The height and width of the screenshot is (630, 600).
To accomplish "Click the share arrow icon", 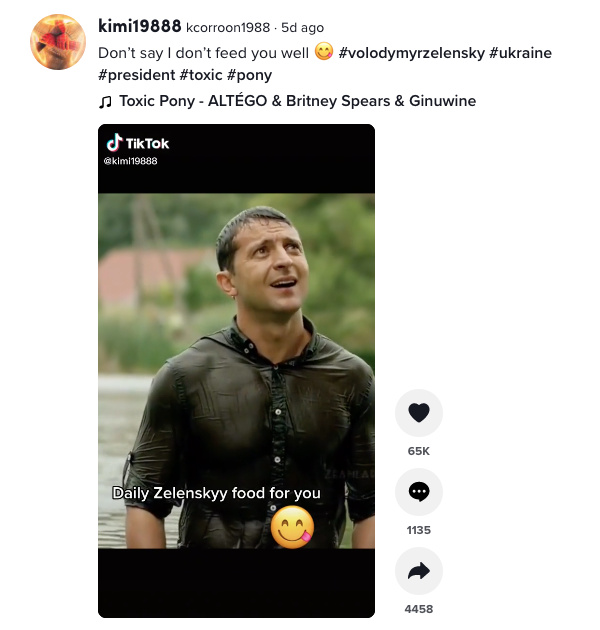I will pyautogui.click(x=419, y=570).
